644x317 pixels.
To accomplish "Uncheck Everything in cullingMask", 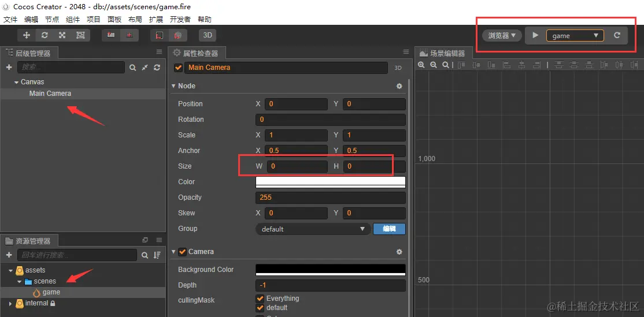I will point(260,299).
